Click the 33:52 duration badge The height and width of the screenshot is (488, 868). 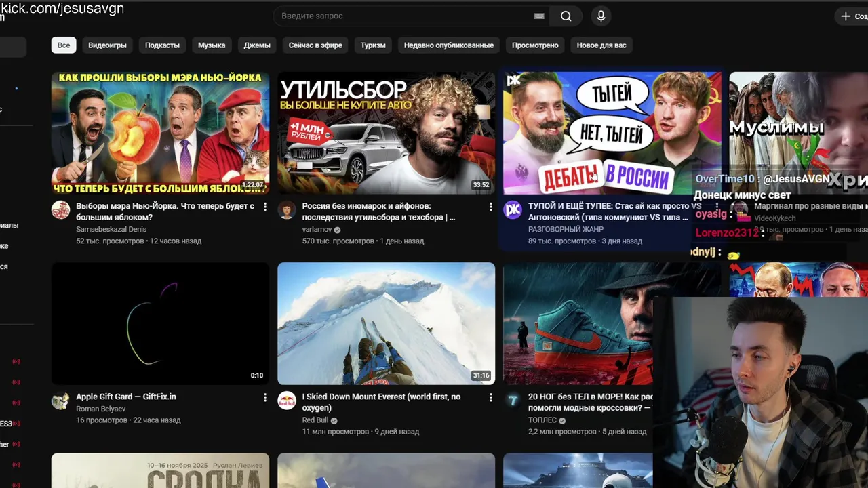pyautogui.click(x=481, y=185)
